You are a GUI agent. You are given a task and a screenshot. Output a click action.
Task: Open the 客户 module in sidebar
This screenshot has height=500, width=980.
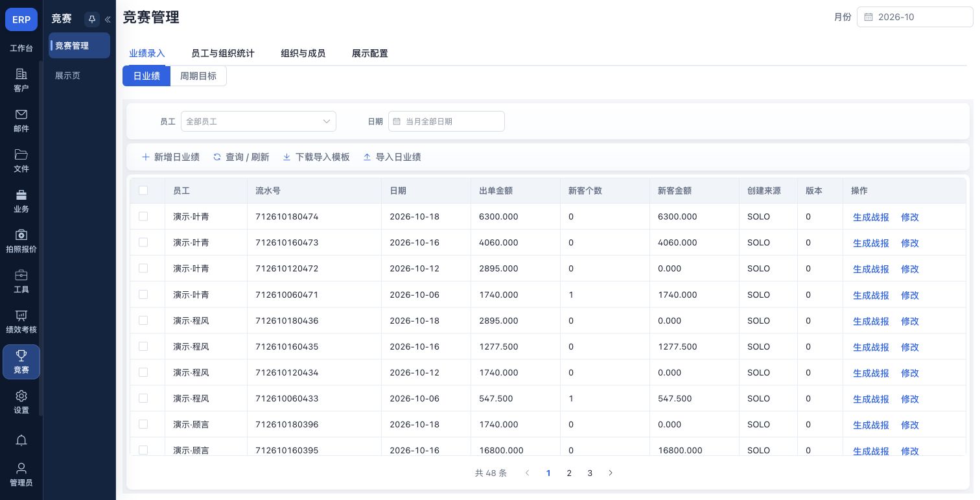point(21,80)
